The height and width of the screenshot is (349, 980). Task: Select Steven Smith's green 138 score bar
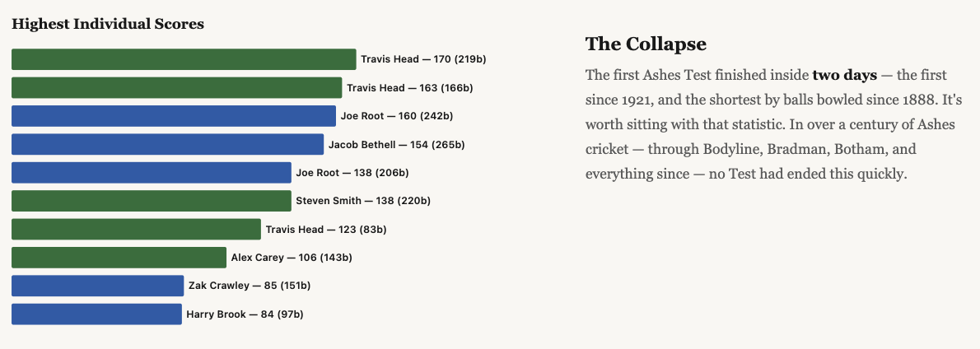coord(152,201)
